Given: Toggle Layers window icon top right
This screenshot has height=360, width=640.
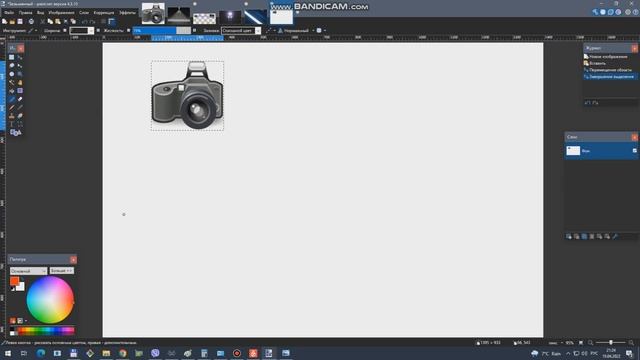Looking at the screenshot, I should click(611, 12).
